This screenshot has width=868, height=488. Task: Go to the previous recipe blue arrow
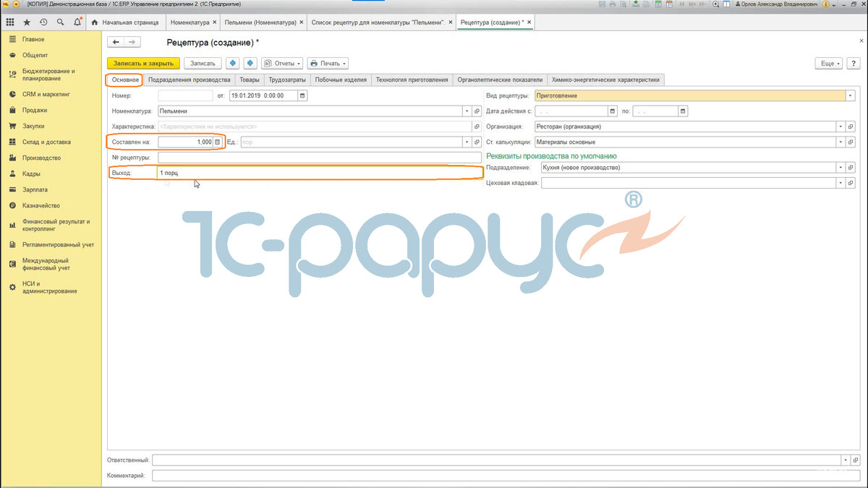233,64
